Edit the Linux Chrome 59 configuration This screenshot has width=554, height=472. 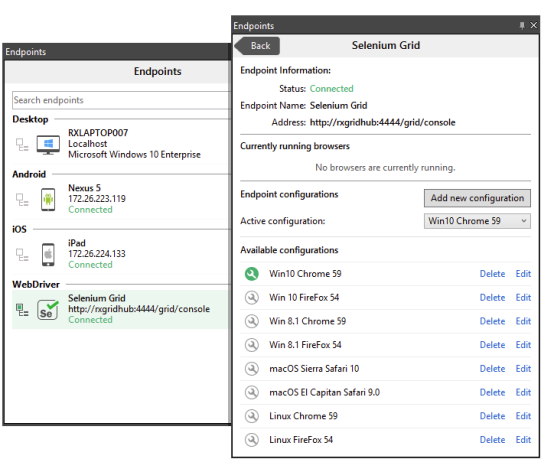(523, 416)
